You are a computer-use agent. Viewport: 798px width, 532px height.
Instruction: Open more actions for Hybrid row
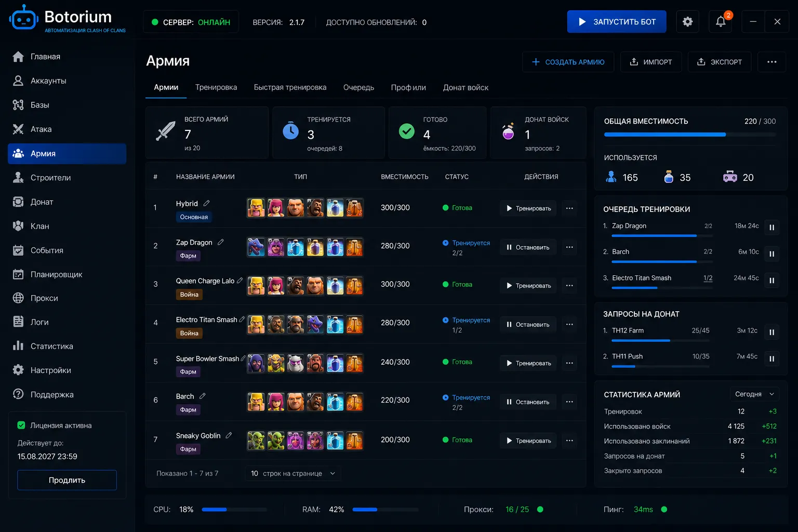coord(569,208)
